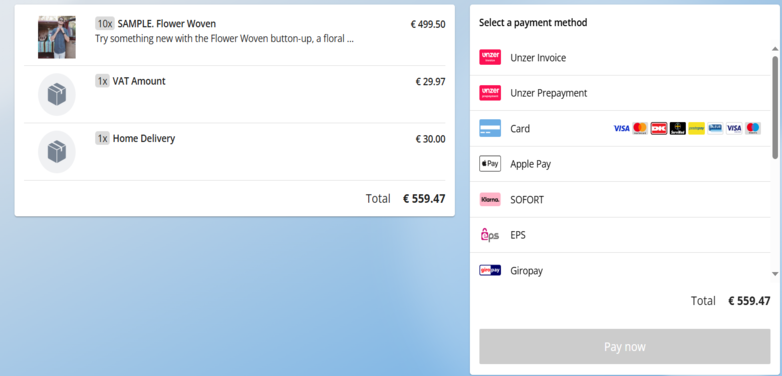
Task: Select the Klarna SOFORT logo
Action: coord(490,199)
